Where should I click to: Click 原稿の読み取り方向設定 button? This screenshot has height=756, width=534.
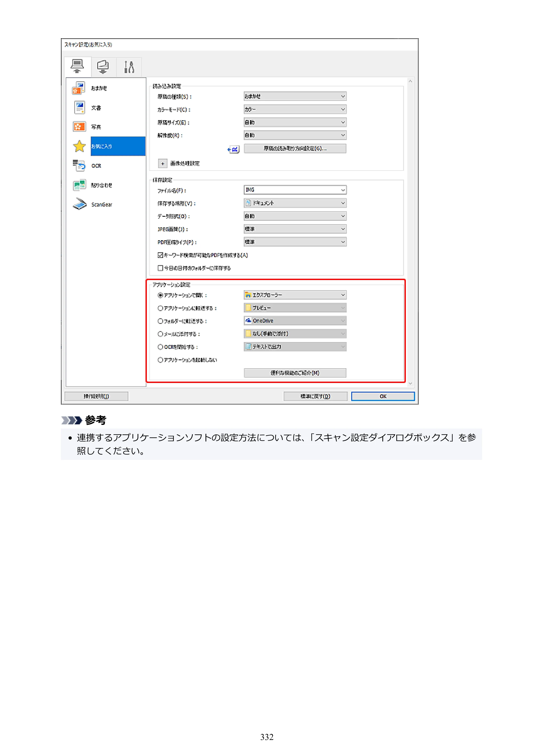click(295, 149)
